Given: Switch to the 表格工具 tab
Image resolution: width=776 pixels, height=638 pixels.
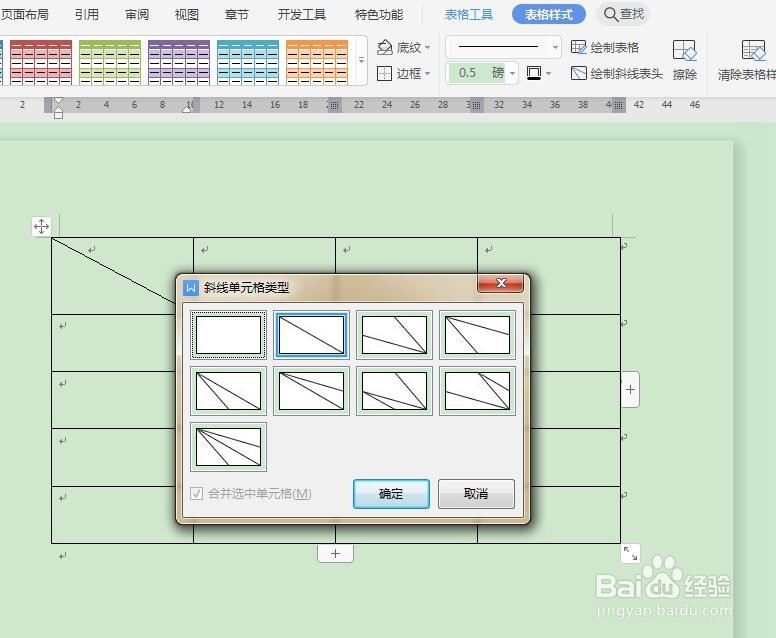Looking at the screenshot, I should pos(469,14).
